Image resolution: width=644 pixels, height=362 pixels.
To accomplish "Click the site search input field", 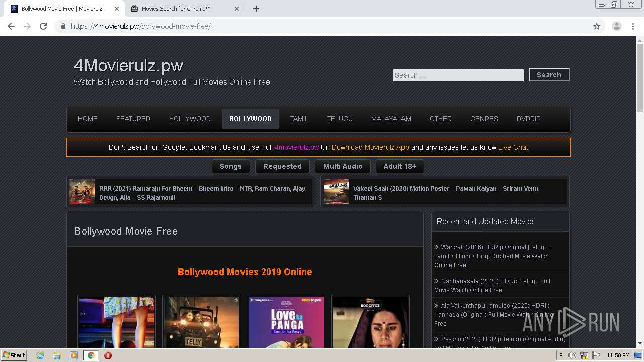I will click(x=458, y=75).
